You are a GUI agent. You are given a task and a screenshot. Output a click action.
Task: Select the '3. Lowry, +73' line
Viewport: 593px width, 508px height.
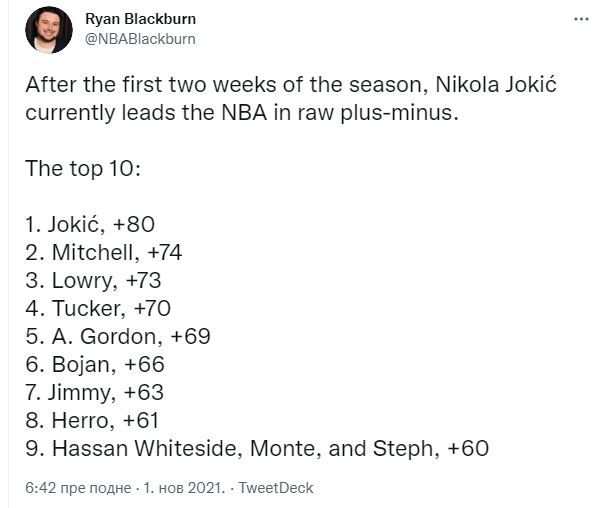93,281
